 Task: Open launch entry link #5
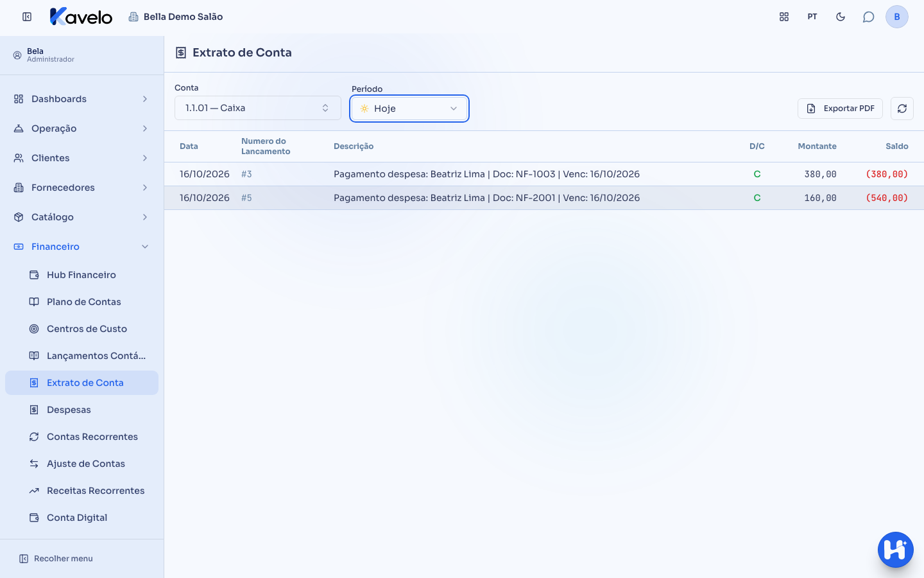(246, 198)
